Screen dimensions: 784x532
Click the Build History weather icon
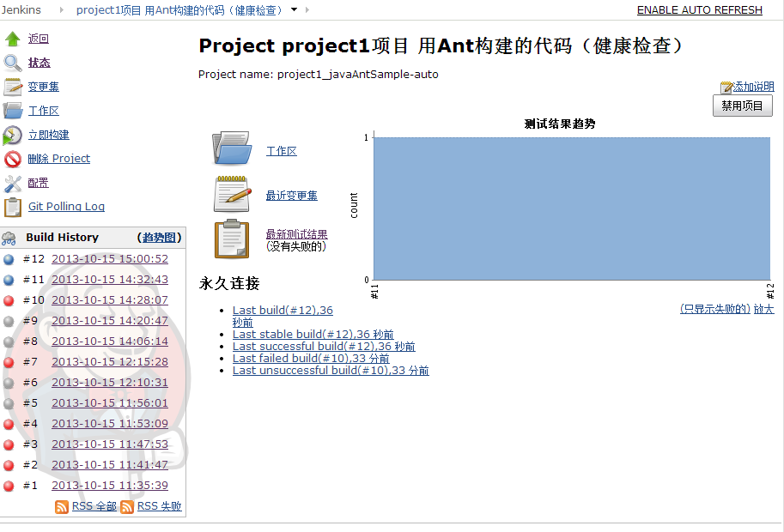pos(9,239)
